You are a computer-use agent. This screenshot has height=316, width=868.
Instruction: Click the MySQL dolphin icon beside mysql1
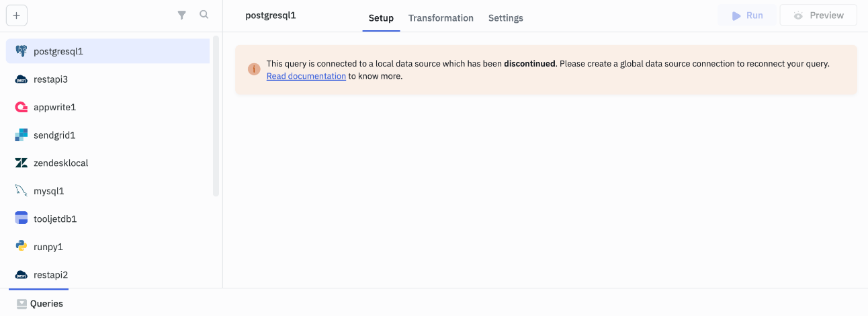pyautogui.click(x=21, y=191)
